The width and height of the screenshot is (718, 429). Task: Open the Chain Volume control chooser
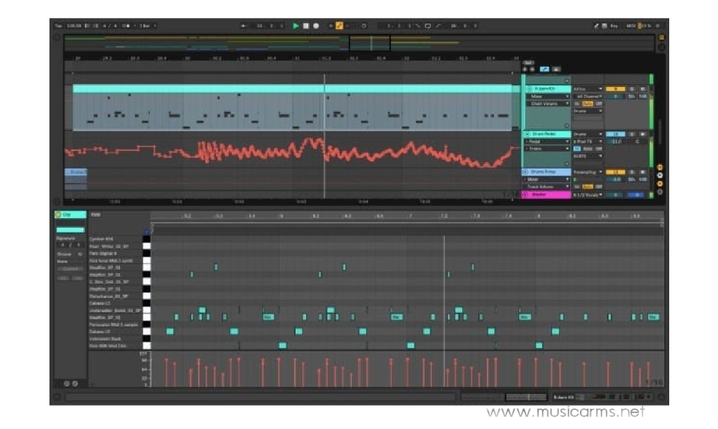[x=546, y=103]
